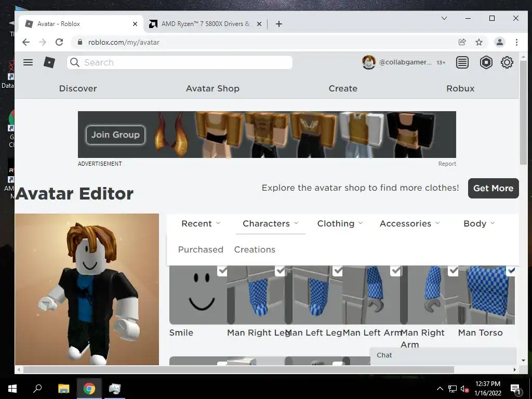Select the Purchased sub-tab
532x399 pixels.
pos(201,249)
